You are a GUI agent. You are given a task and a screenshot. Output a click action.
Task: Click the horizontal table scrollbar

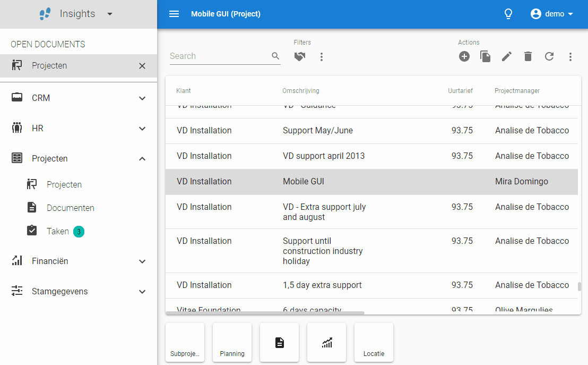[x=265, y=313]
